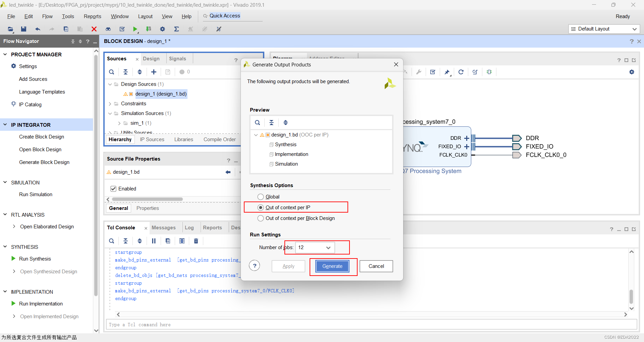The height and width of the screenshot is (342, 644).
Task: Click the Open Project toolbar icon
Action: coord(10,29)
